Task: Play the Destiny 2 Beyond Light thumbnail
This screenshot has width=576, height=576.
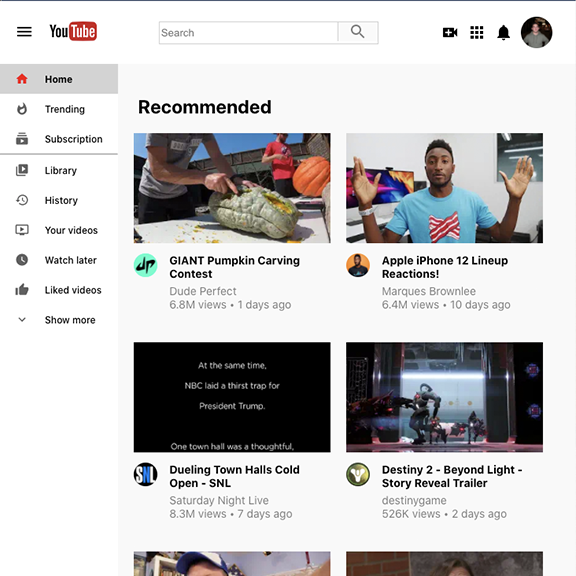Action: [444, 397]
